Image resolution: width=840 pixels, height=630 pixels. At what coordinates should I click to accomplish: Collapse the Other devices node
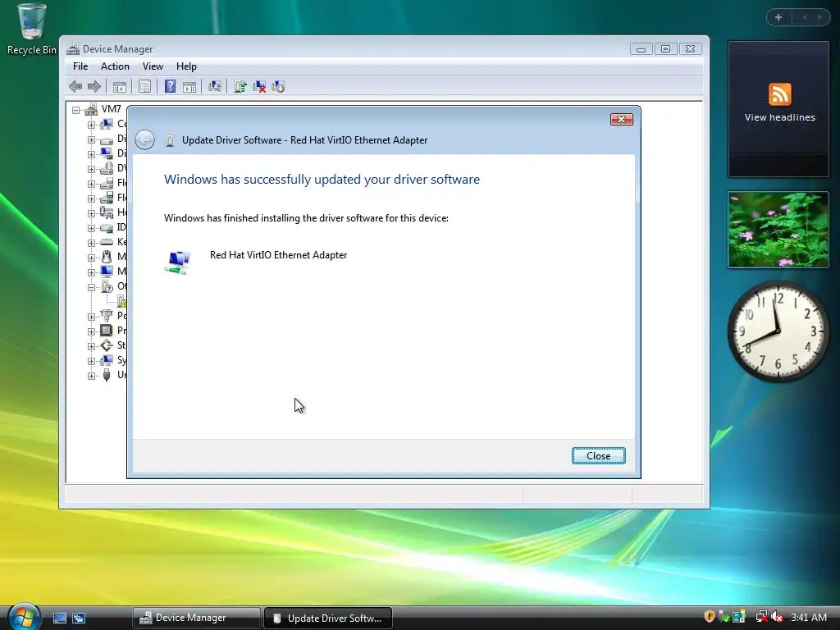click(x=91, y=287)
